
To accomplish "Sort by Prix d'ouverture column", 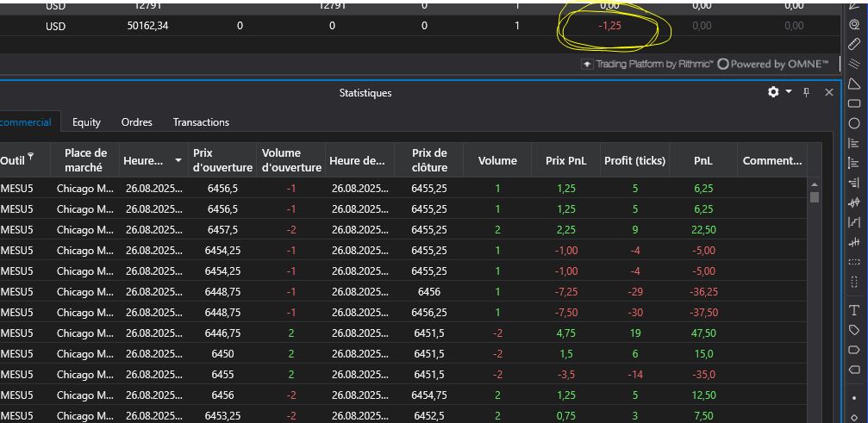I will (222, 159).
